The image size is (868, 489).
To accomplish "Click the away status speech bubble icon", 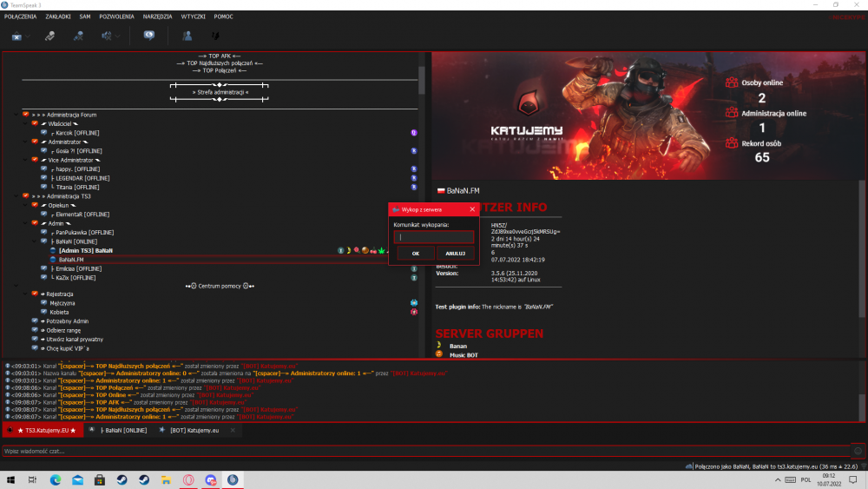I will point(149,36).
